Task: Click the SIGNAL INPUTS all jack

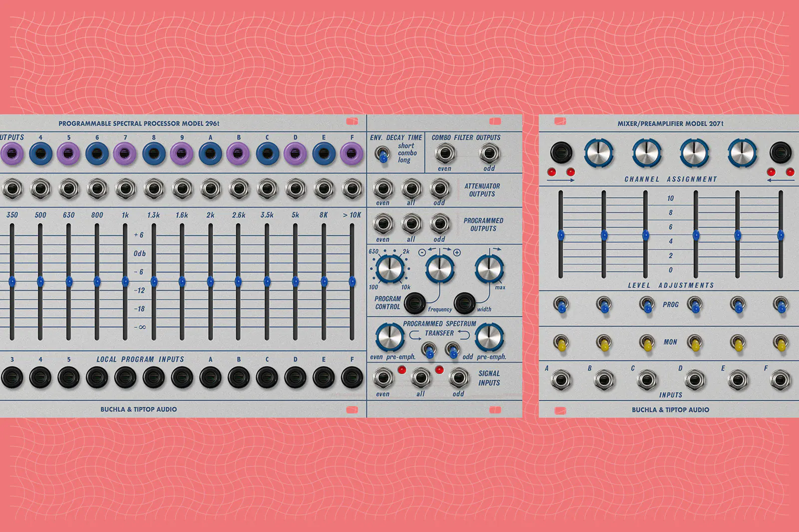Action: click(420, 378)
